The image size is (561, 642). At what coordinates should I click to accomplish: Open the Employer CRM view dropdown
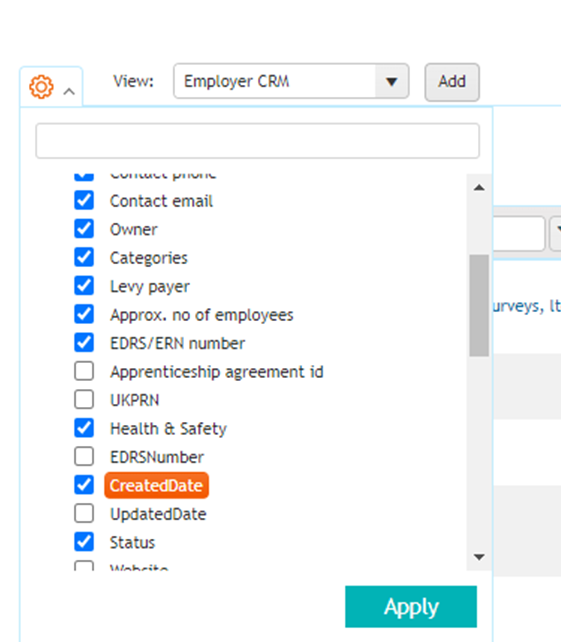[291, 81]
